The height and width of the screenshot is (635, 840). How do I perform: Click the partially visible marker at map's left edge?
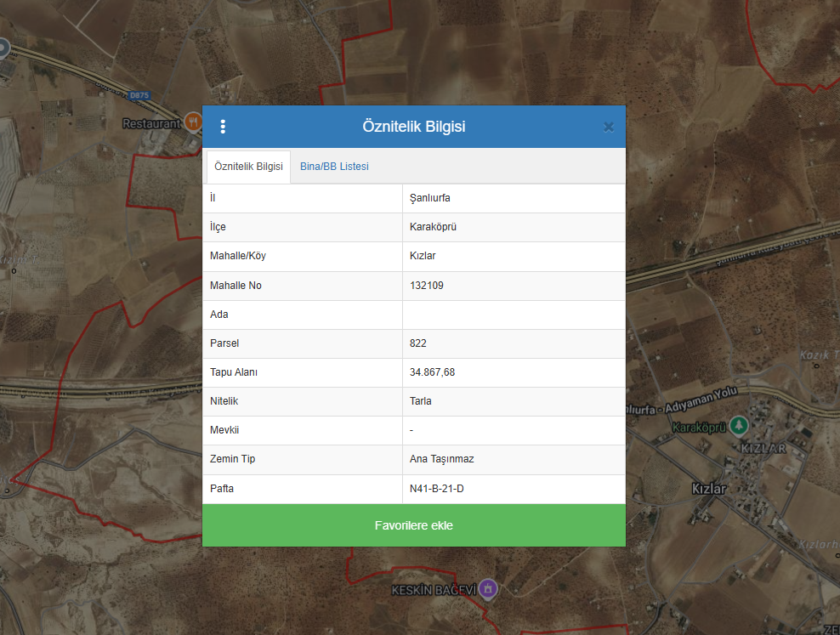(3, 48)
